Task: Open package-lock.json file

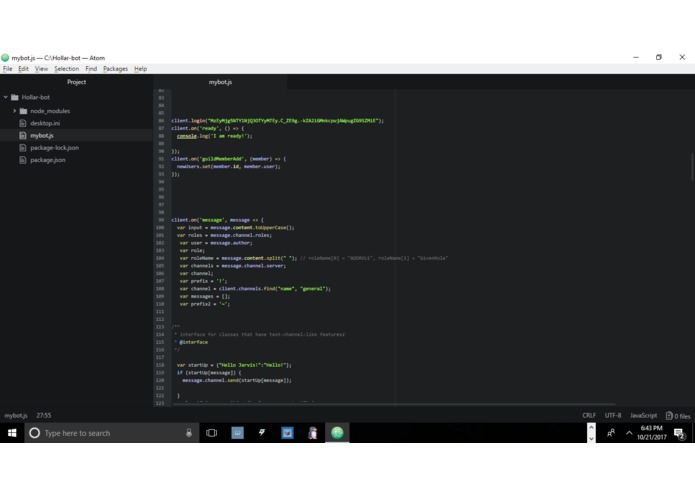Action: pyautogui.click(x=55, y=148)
